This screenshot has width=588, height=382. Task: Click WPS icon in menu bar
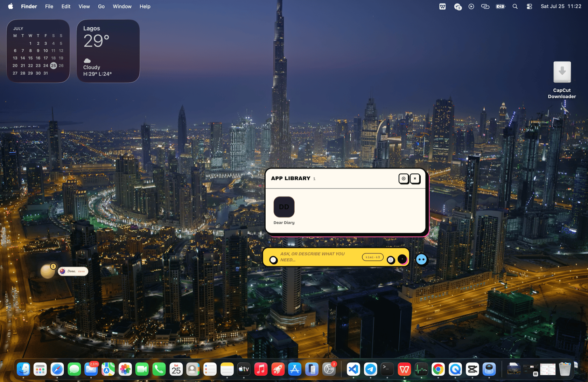pos(442,6)
